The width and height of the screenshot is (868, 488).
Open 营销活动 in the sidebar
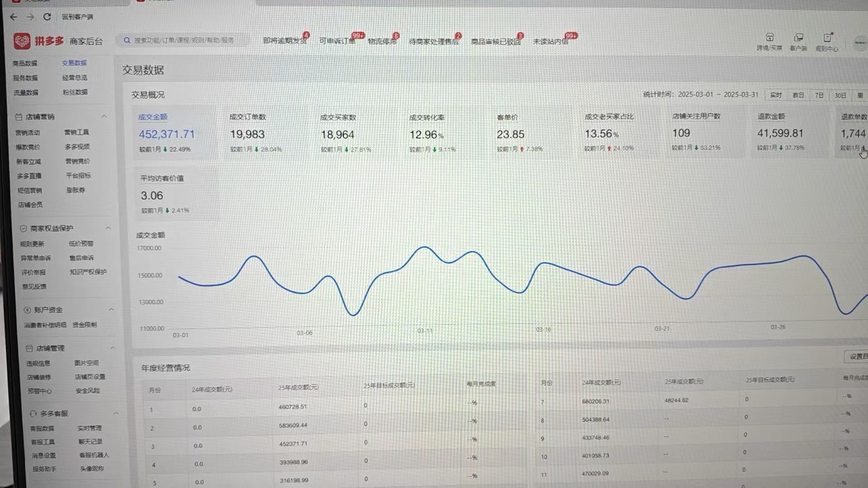(x=28, y=133)
